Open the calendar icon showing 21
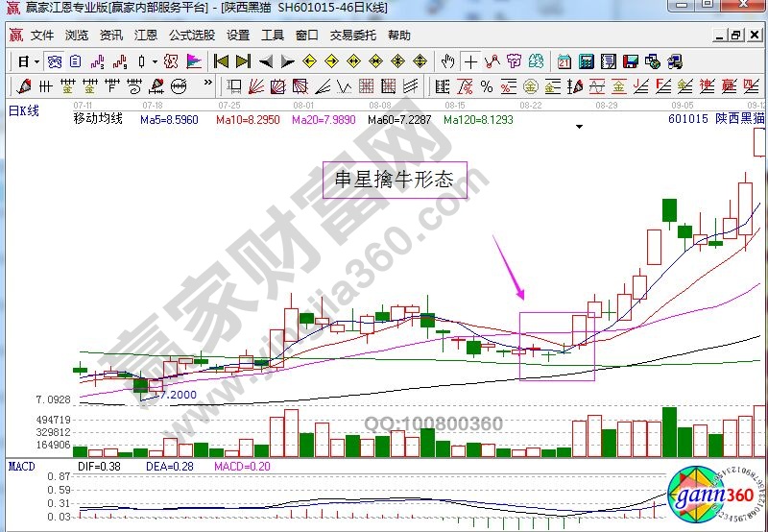The width and height of the screenshot is (768, 532). point(564,61)
